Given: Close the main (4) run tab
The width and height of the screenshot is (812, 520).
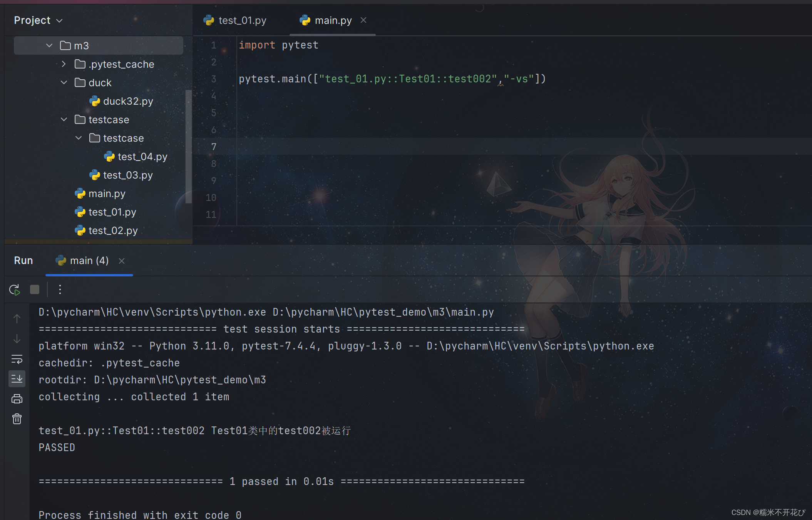Looking at the screenshot, I should point(122,261).
